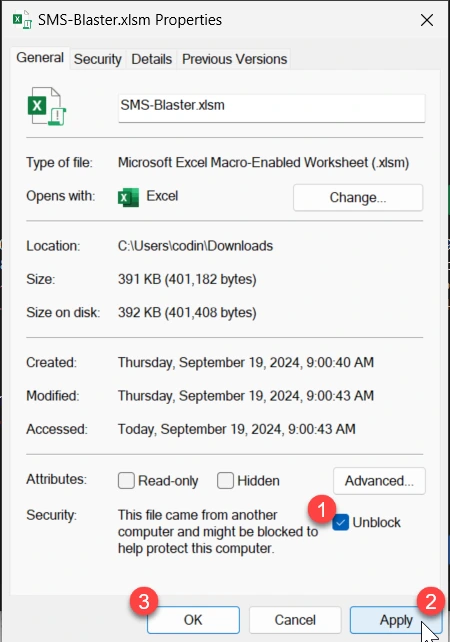450x642 pixels.
Task: Click the security warning message text
Action: coord(218,531)
